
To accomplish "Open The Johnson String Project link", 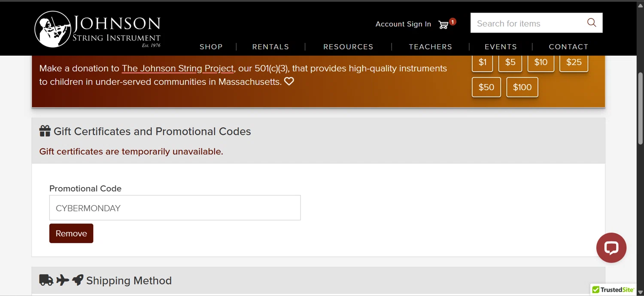I will point(178,68).
